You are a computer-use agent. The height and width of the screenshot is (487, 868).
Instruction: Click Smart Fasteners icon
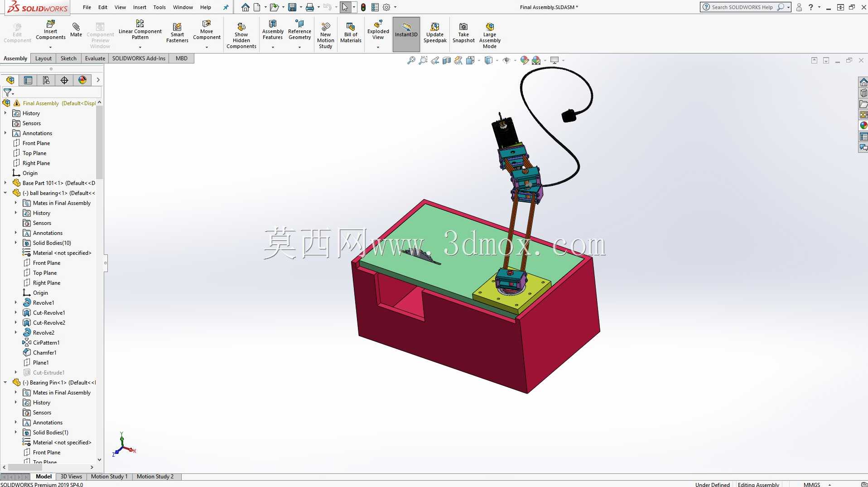click(177, 33)
